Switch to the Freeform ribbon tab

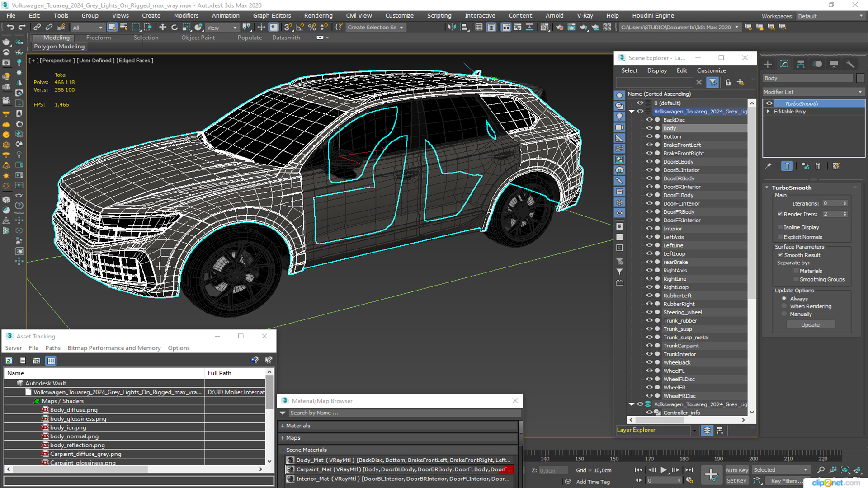[x=98, y=38]
